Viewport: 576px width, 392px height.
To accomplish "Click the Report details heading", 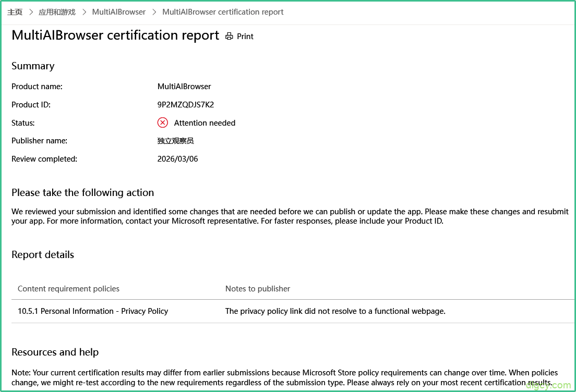I will click(x=43, y=255).
